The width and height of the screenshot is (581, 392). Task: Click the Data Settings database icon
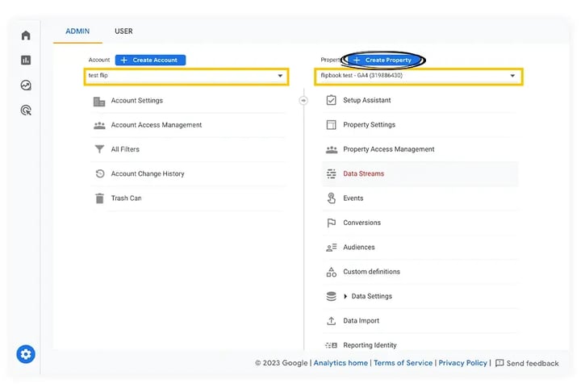click(332, 296)
